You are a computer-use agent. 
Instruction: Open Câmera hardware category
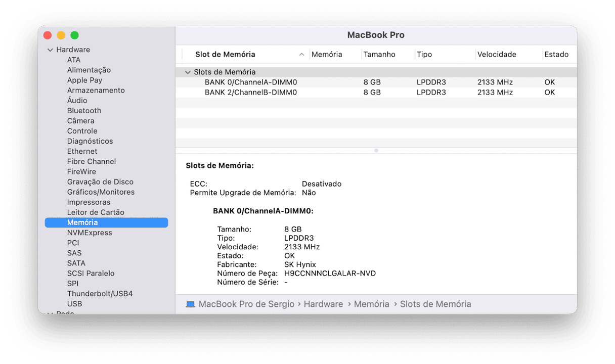click(81, 120)
